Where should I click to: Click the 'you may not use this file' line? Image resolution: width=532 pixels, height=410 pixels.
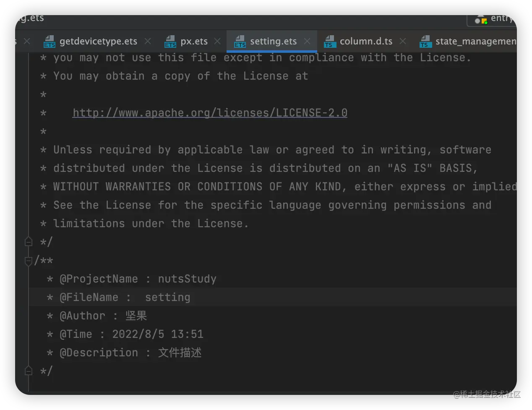click(x=256, y=57)
